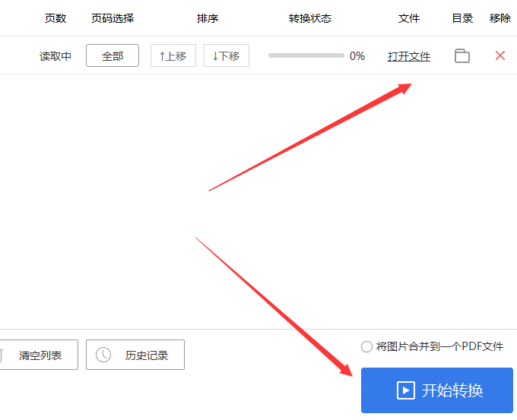
Task: Click the 页数 column header
Action: click(x=56, y=18)
